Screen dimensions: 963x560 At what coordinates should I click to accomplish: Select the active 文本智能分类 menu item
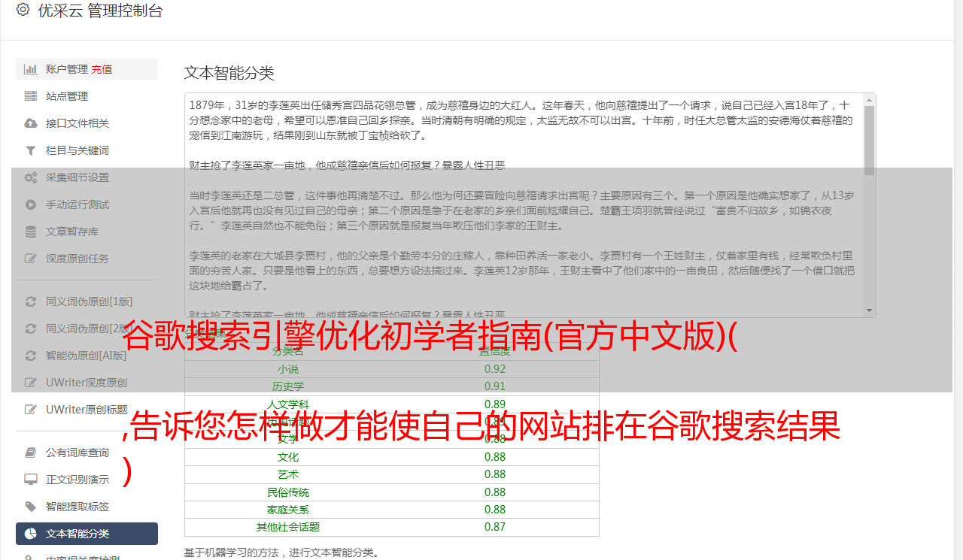point(87,534)
